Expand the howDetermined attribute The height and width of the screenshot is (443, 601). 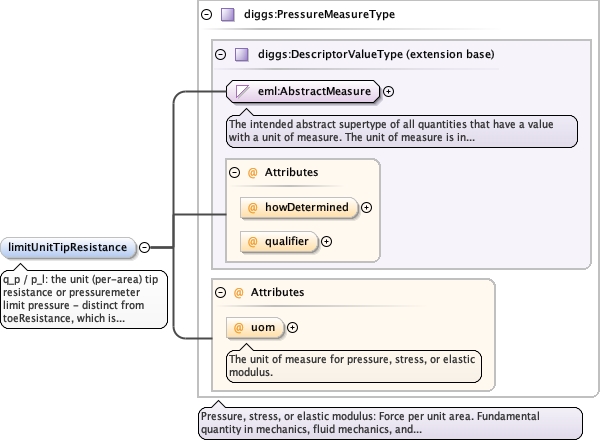pos(367,208)
